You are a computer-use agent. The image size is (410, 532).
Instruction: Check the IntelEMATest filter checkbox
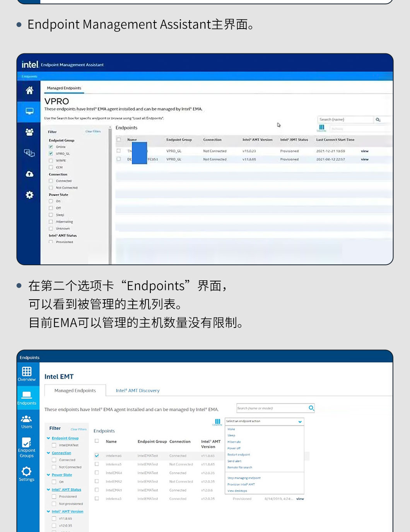point(54,445)
